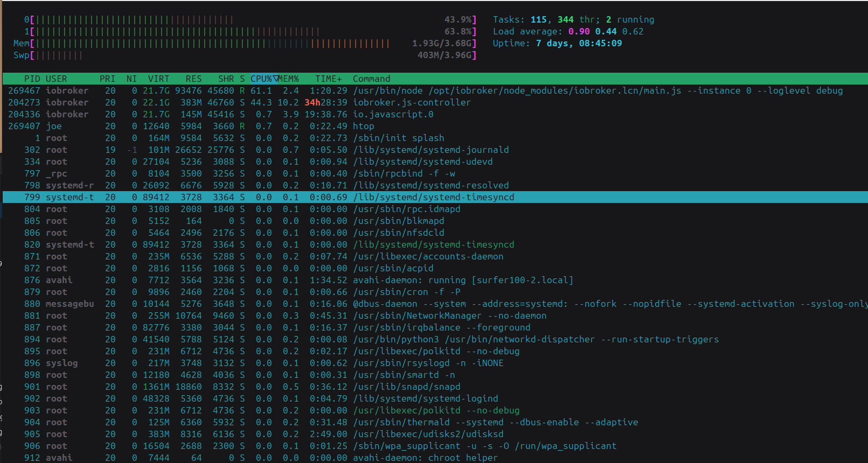Select the io.javascript.0 process row
868x463 pixels.
point(435,114)
